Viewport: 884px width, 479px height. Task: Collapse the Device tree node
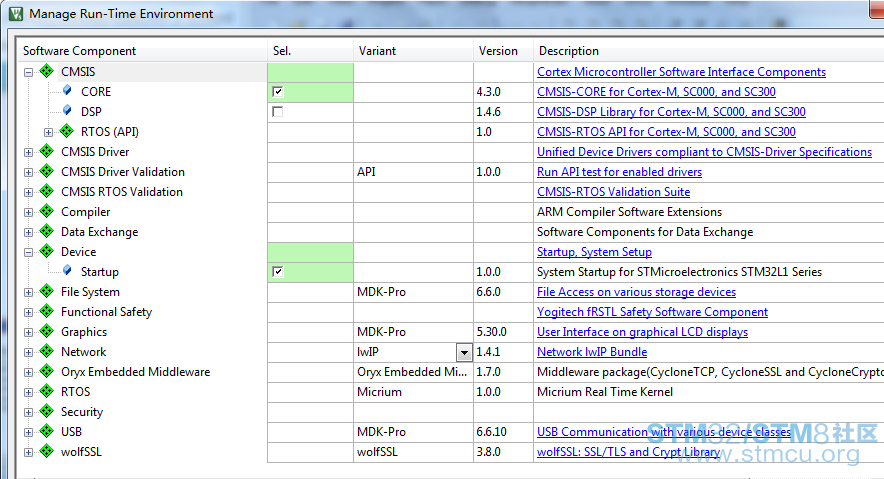tap(28, 252)
